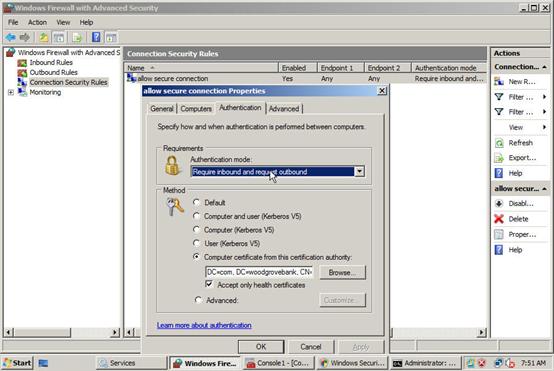This screenshot has height=371, width=554.
Task: Expand the Monitoring tree node
Action: [x=11, y=93]
